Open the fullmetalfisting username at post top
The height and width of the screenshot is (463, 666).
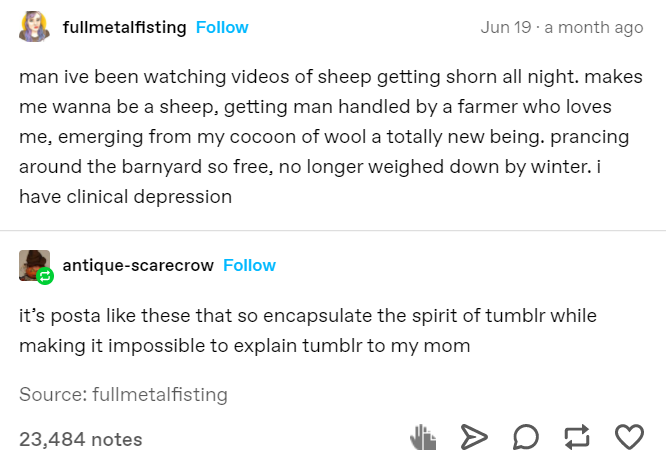coord(124,27)
